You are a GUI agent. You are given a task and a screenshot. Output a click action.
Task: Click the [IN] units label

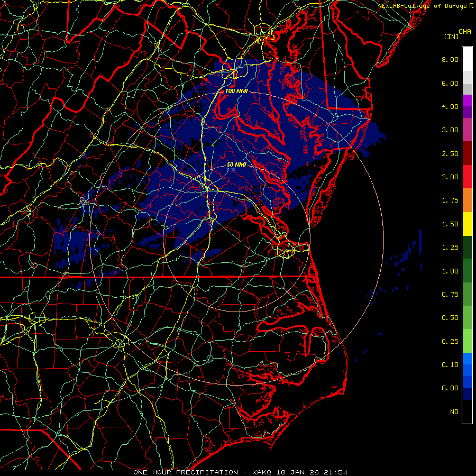click(x=451, y=36)
